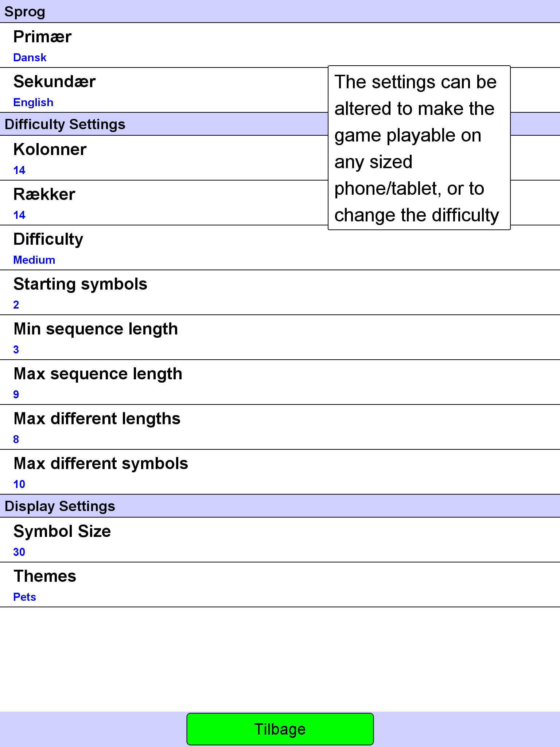The height and width of the screenshot is (747, 560).
Task: Edit the Max sequence length value
Action: coord(280,382)
